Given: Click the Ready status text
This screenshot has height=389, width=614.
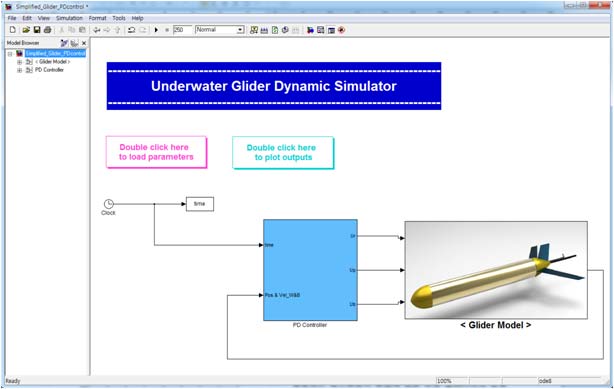Looking at the screenshot, I should [13, 381].
